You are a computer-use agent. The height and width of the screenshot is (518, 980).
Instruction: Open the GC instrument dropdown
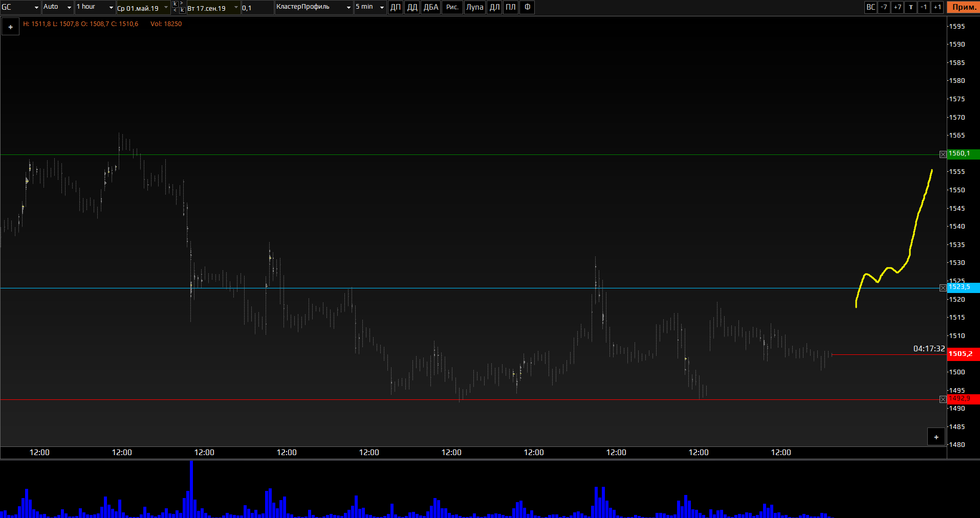pos(20,7)
